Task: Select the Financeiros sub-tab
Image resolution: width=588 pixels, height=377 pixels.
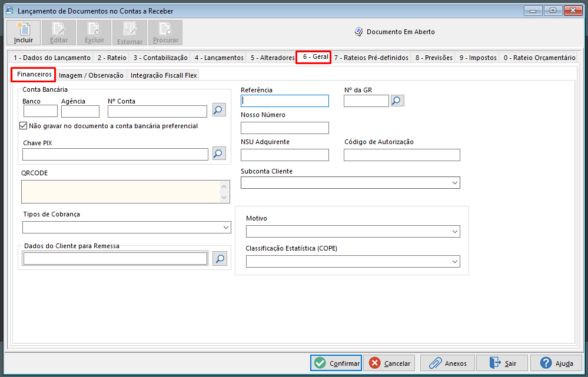Action: click(34, 74)
